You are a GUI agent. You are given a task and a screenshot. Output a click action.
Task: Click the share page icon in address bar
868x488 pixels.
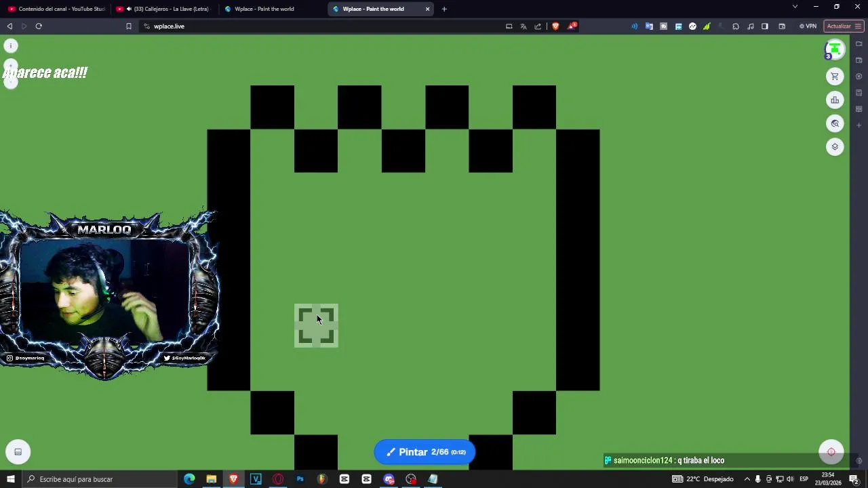tap(538, 26)
